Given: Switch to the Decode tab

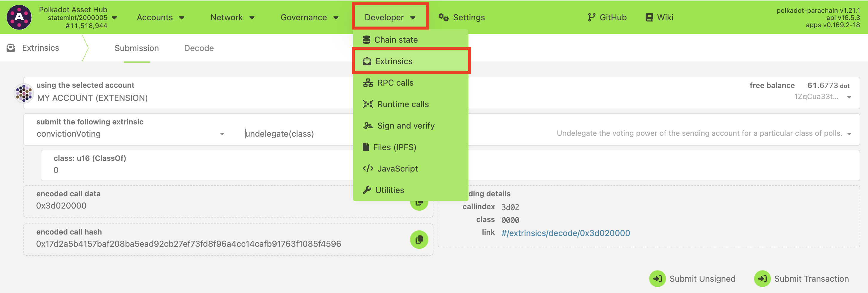Looking at the screenshot, I should [199, 48].
